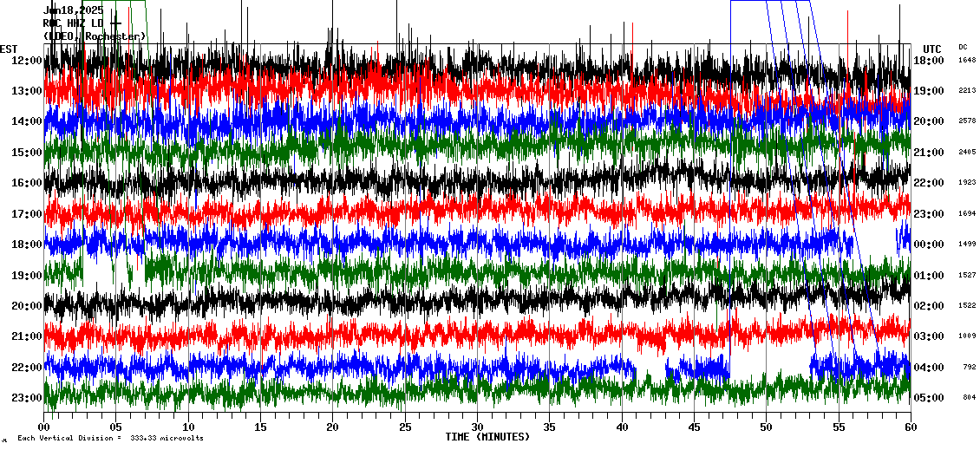Select the 23:00 EST row label
Viewport: 980px width, 450px height.
[x=26, y=398]
